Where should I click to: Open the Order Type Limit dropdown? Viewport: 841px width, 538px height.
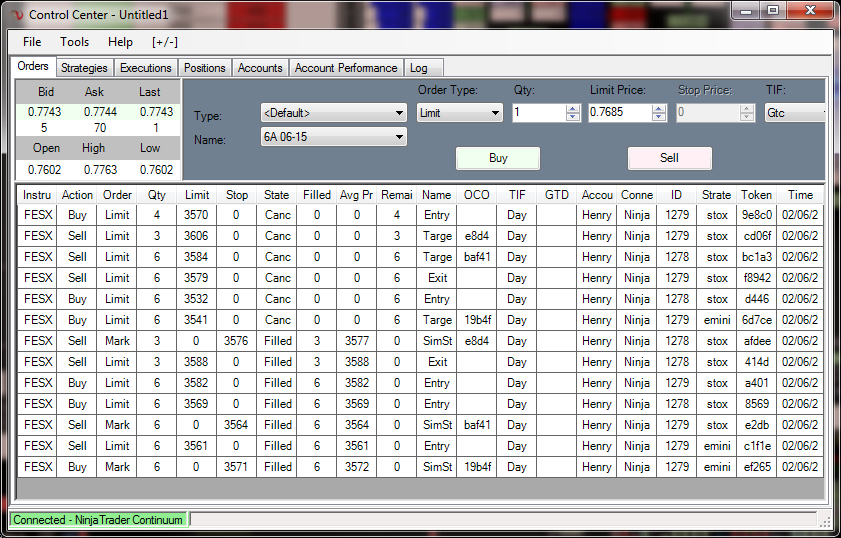(460, 113)
